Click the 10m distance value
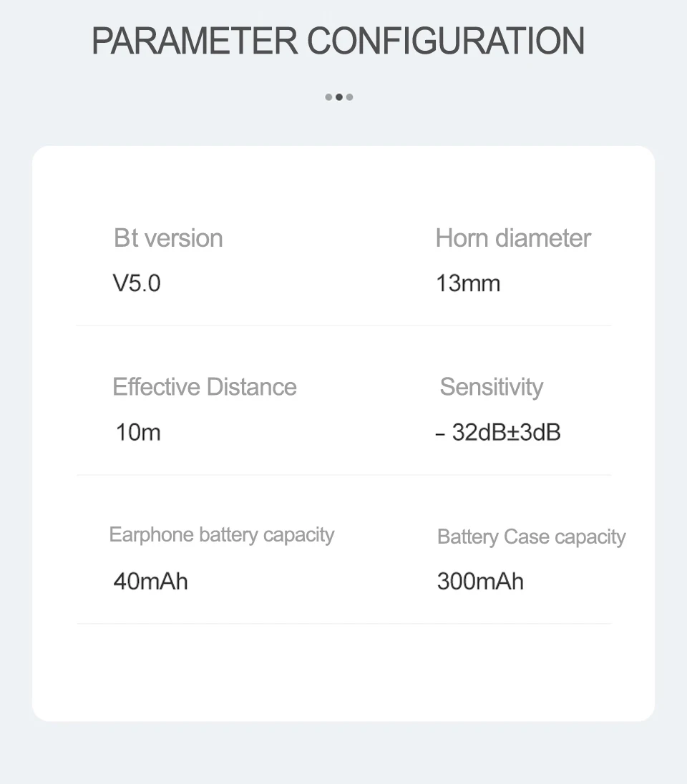The width and height of the screenshot is (687, 784). [x=138, y=432]
